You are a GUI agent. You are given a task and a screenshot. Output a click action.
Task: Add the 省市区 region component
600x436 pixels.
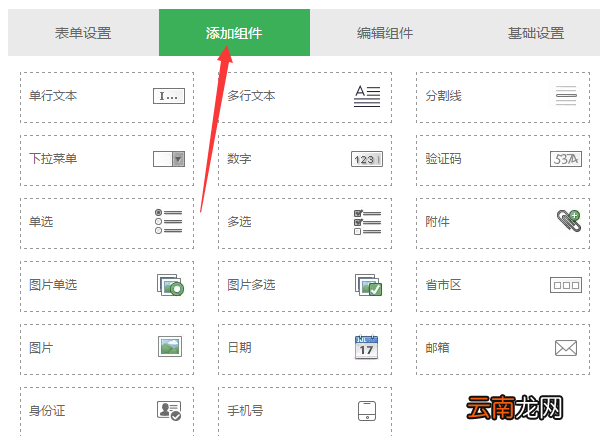tap(503, 287)
